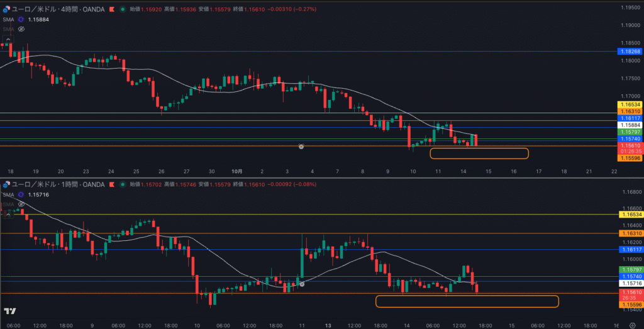Click the flag icon on the 4-hour chart title
644x329 pixels.
pos(112,9)
